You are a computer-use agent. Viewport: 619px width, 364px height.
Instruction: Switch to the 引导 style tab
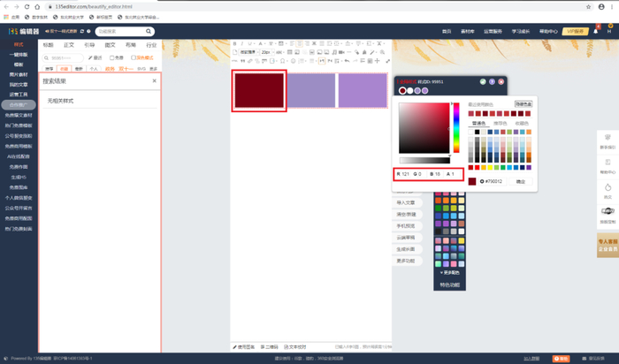pos(89,45)
